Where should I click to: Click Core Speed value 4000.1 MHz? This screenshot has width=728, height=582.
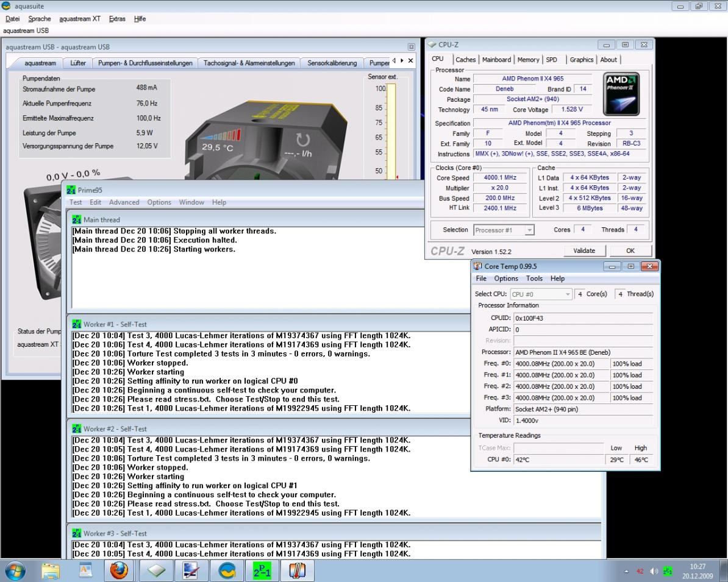[500, 177]
